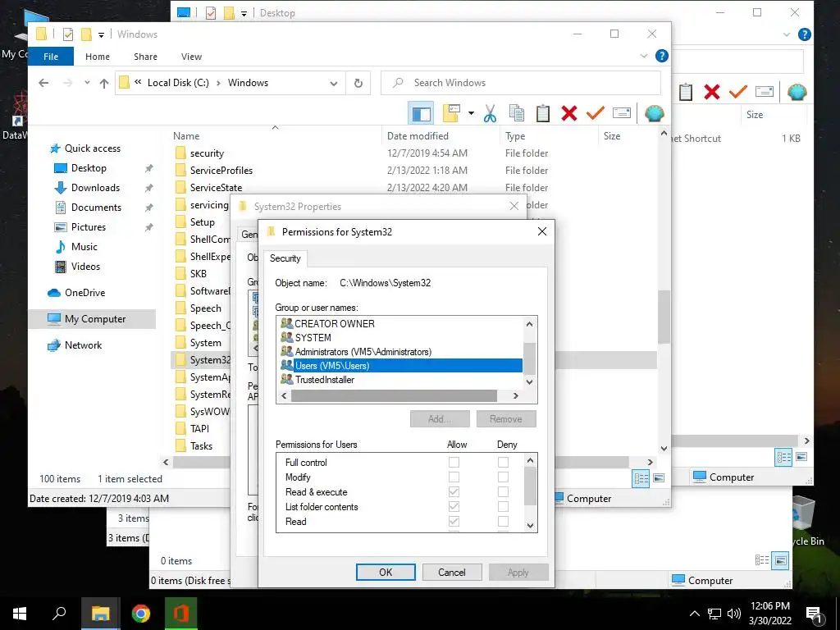
Task: Open the View ribbon tab
Action: click(191, 57)
